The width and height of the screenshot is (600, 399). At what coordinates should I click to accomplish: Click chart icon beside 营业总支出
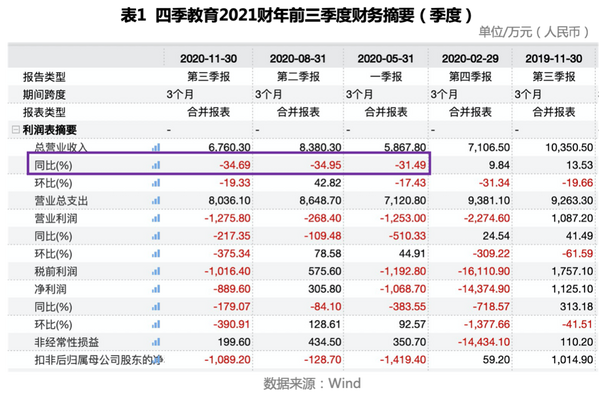point(156,200)
